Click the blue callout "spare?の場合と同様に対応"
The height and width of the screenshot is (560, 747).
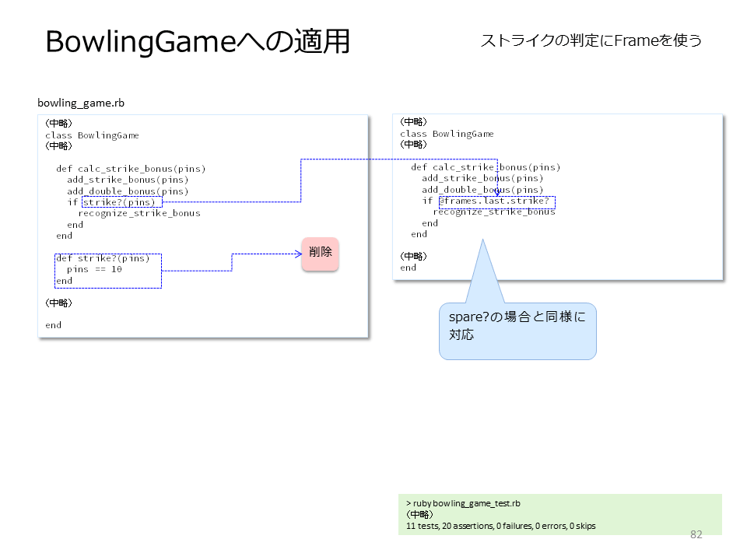517,331
